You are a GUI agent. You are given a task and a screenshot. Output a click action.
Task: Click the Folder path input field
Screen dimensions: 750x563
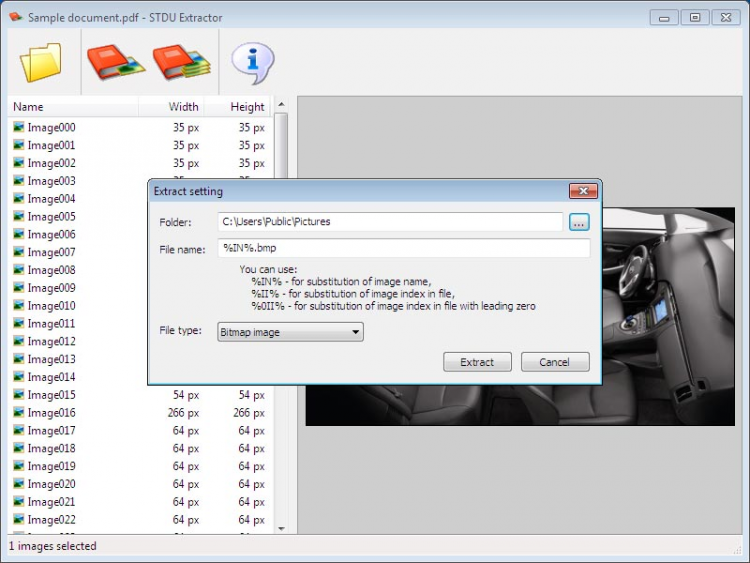click(390, 222)
